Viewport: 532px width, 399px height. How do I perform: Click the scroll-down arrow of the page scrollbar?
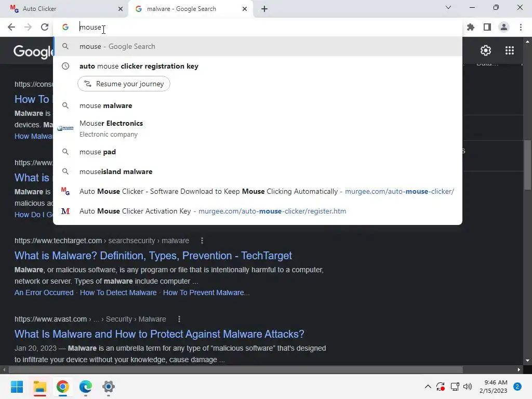[x=527, y=361]
